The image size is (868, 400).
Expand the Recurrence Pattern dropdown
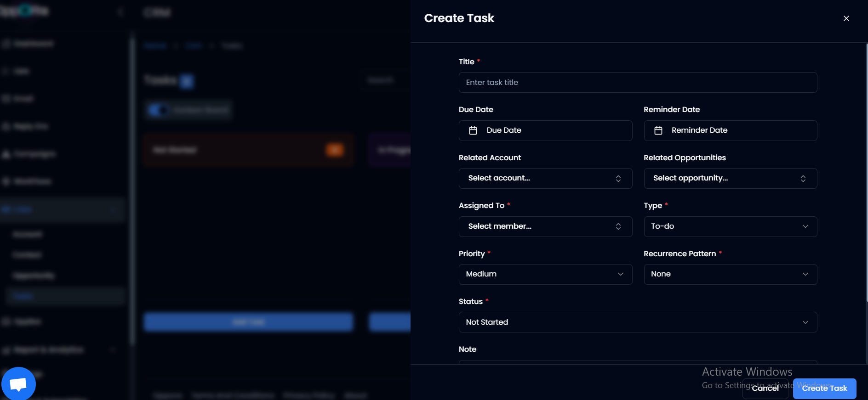pyautogui.click(x=730, y=274)
